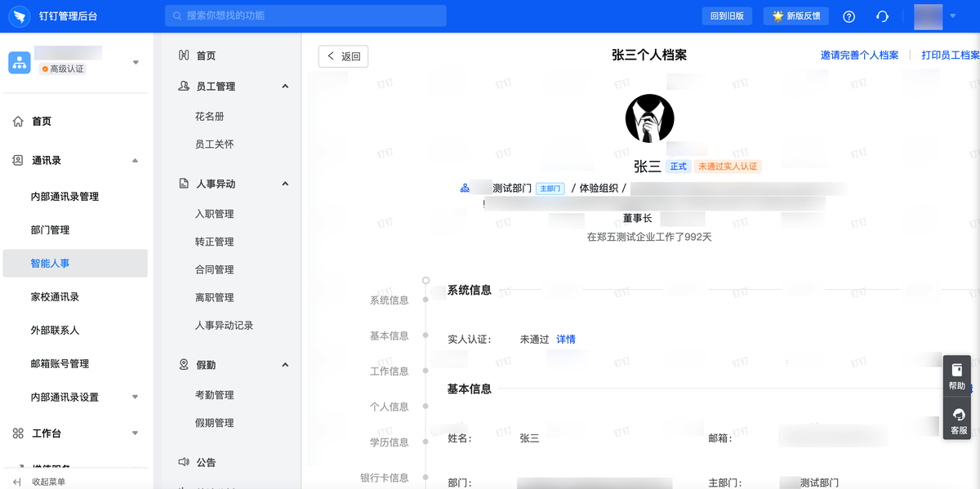This screenshot has height=489, width=980.
Task: Open 详情 link next to 实人认证
Action: (566, 340)
